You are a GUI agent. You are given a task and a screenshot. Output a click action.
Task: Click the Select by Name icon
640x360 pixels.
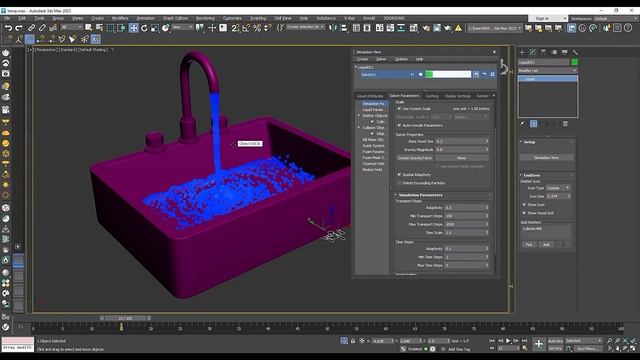[99, 28]
